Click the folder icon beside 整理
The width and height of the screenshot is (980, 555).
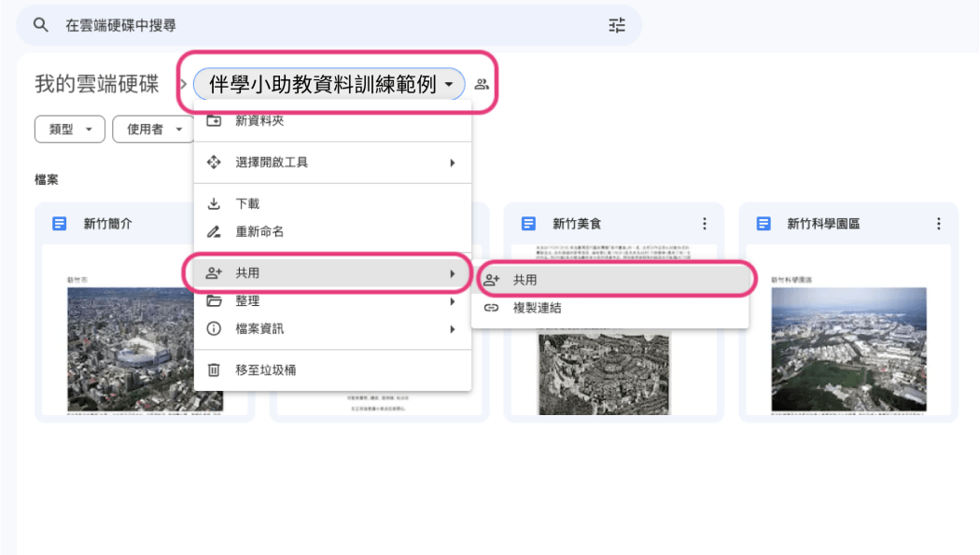pos(214,301)
